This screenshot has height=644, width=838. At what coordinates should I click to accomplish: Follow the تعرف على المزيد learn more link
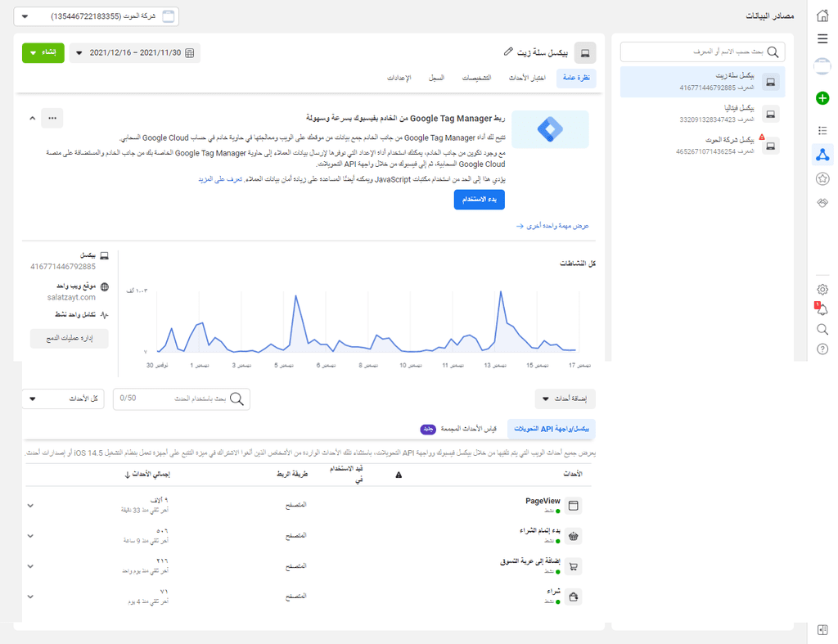221,179
